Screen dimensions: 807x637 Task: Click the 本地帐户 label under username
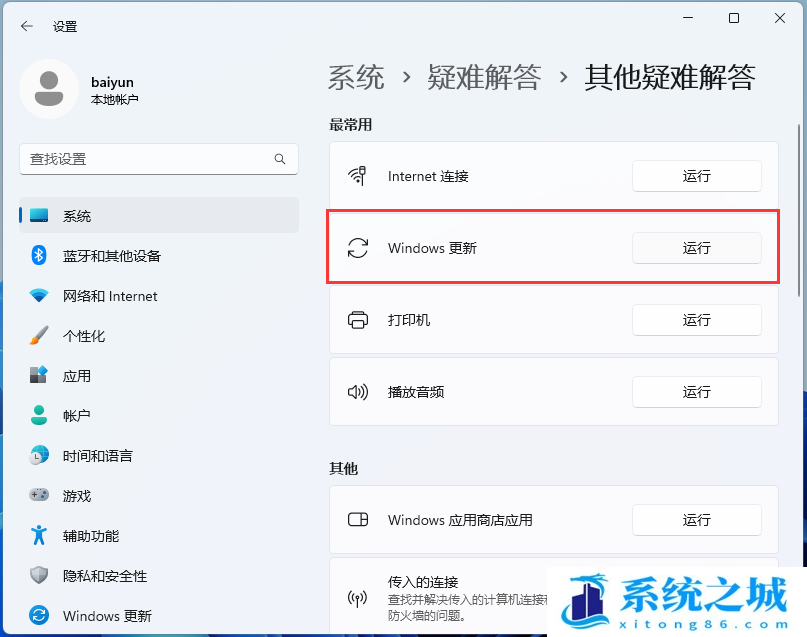114,99
